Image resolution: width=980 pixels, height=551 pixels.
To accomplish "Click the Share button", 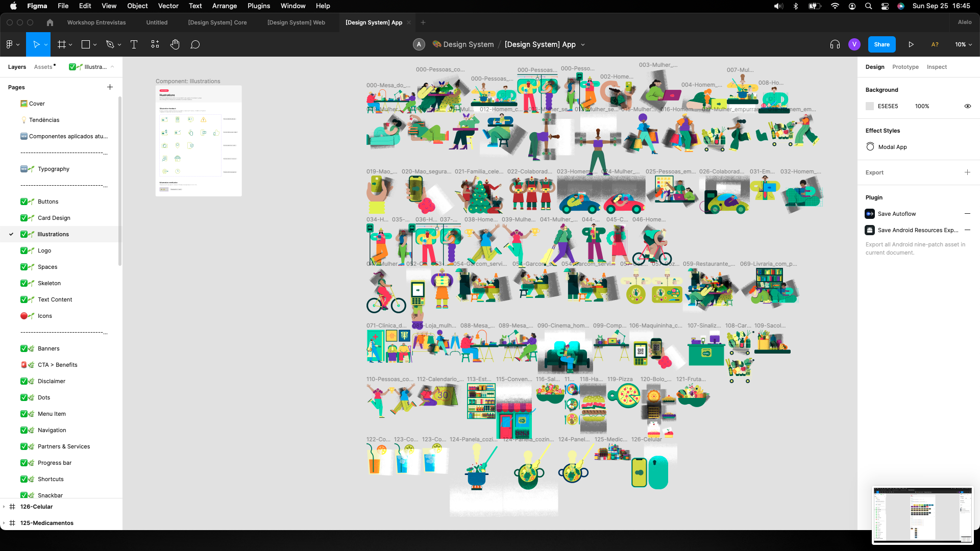I will pos(881,44).
